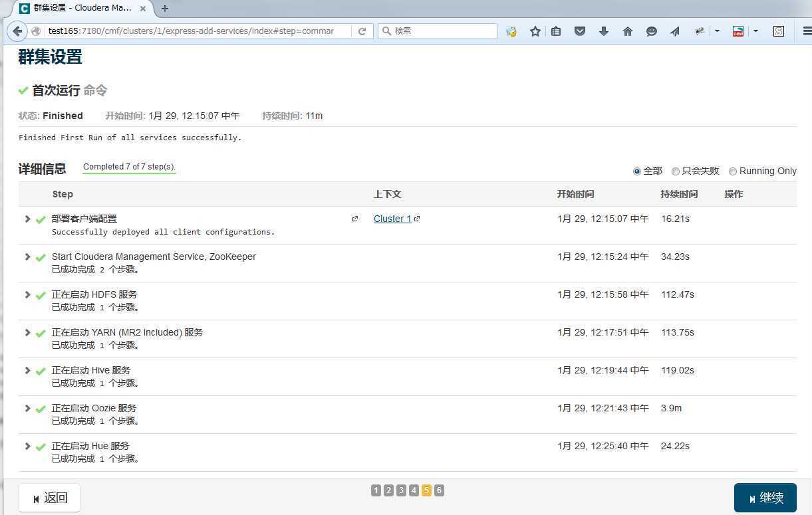This screenshot has height=515, width=812.
Task: Click the Step column header
Action: pos(63,194)
